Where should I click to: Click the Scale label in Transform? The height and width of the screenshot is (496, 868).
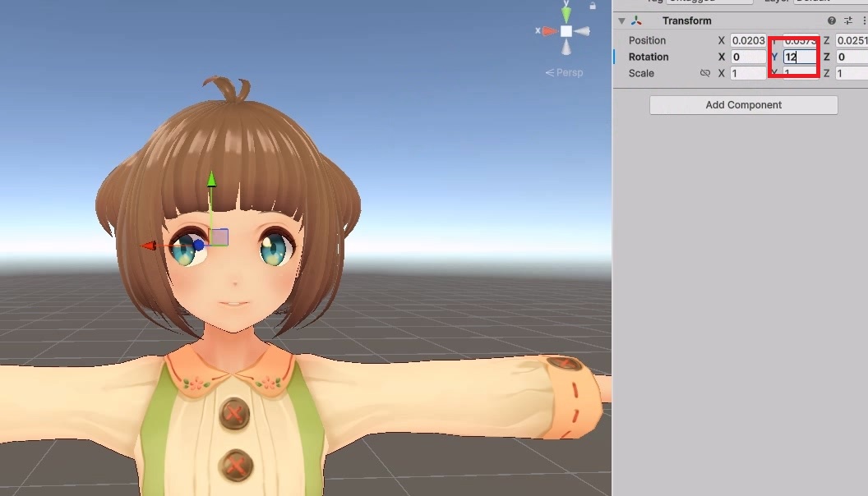641,73
